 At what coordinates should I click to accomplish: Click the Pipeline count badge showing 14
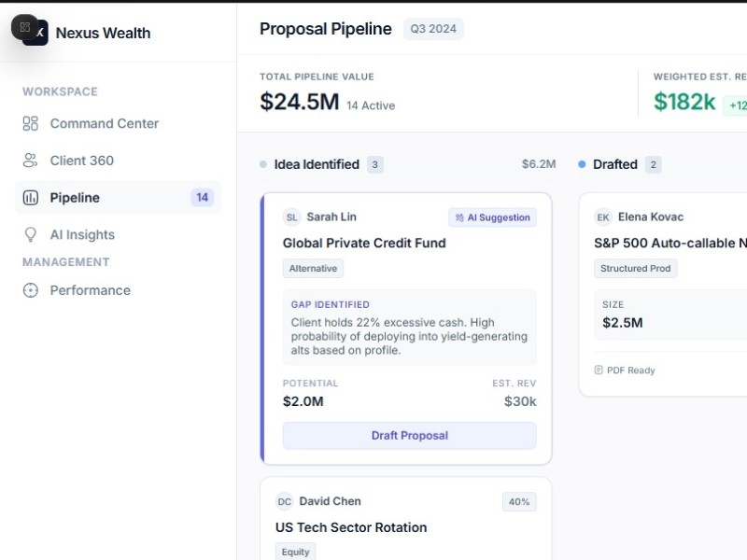point(202,198)
